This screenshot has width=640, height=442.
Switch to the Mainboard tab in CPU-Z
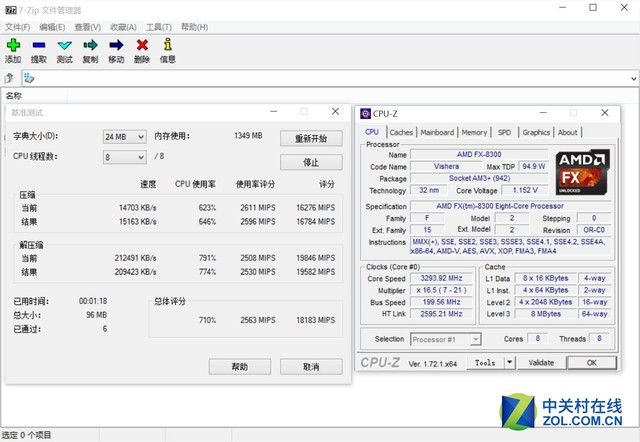point(437,132)
